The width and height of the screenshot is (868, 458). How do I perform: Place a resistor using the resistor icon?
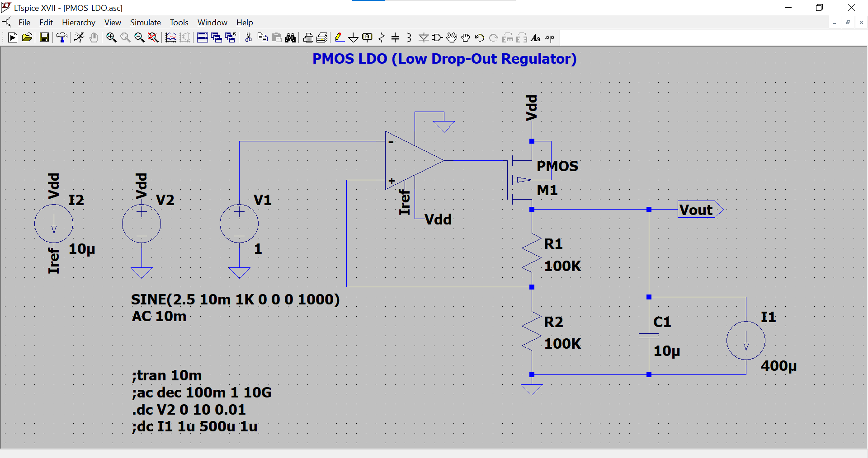pyautogui.click(x=382, y=37)
